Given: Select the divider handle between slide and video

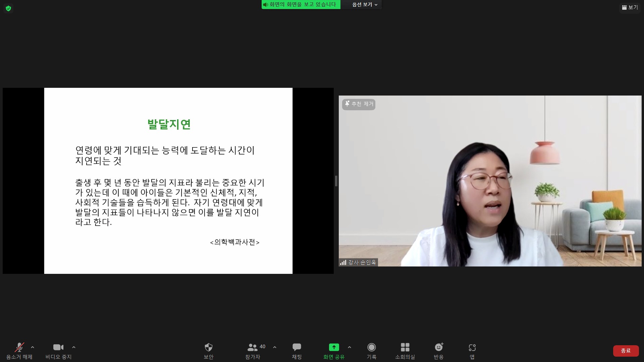Looking at the screenshot, I should coord(336,181).
